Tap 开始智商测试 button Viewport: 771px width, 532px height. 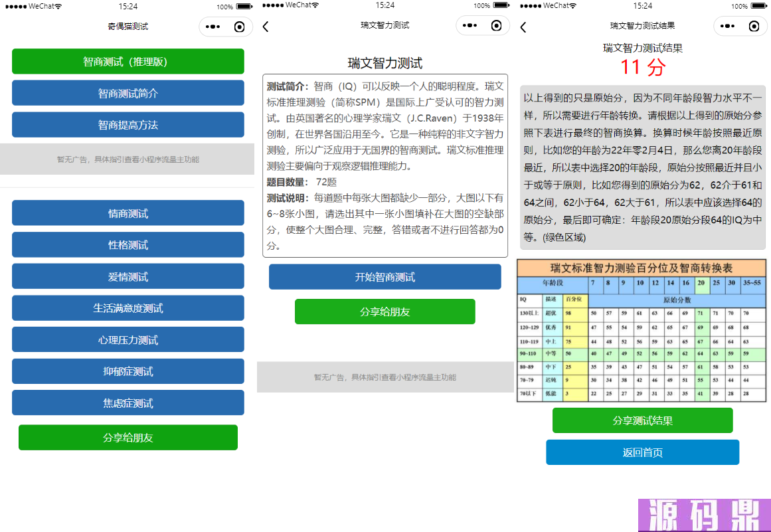[385, 277]
